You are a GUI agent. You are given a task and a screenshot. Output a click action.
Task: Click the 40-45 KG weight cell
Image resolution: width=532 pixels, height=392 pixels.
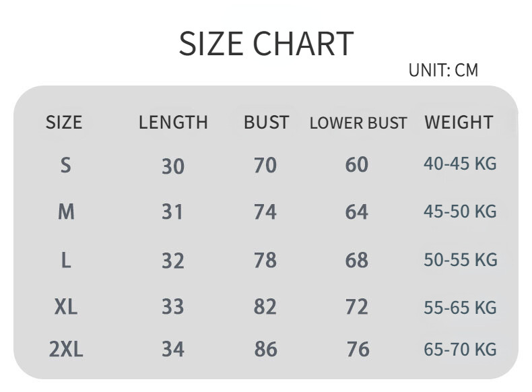click(x=460, y=164)
